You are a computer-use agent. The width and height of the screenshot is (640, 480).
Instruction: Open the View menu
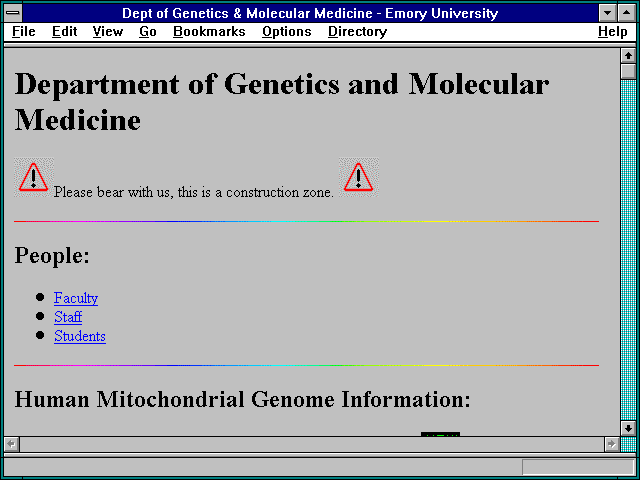tap(108, 31)
